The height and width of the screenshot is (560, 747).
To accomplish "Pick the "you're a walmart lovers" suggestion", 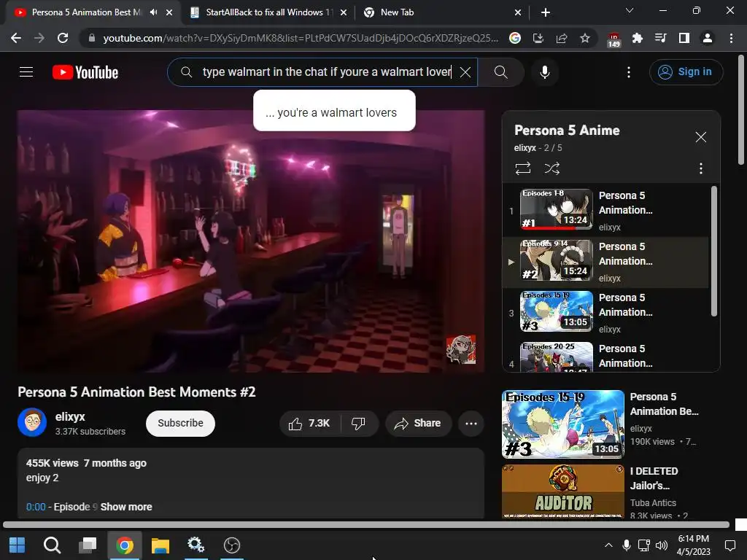I will (334, 112).
